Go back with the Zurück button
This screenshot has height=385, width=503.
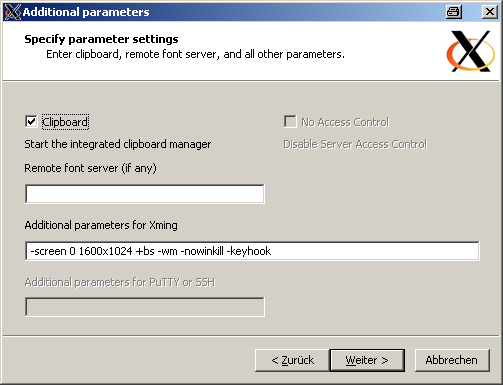tap(292, 360)
